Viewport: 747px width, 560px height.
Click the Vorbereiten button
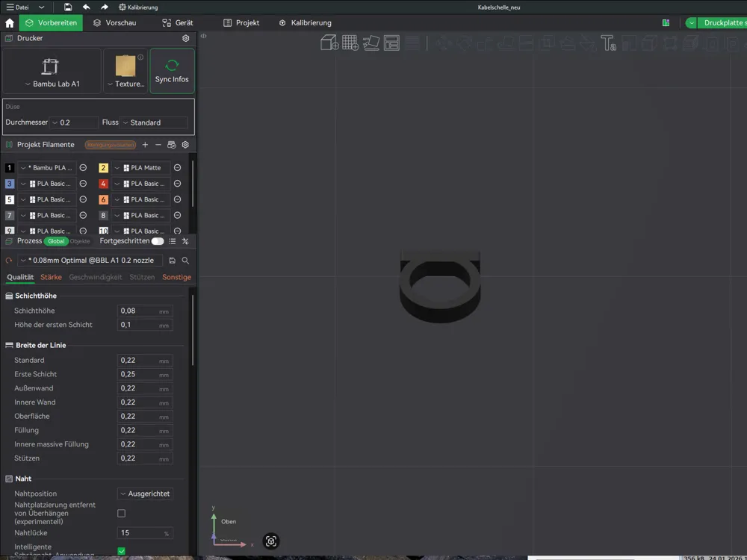click(x=51, y=23)
